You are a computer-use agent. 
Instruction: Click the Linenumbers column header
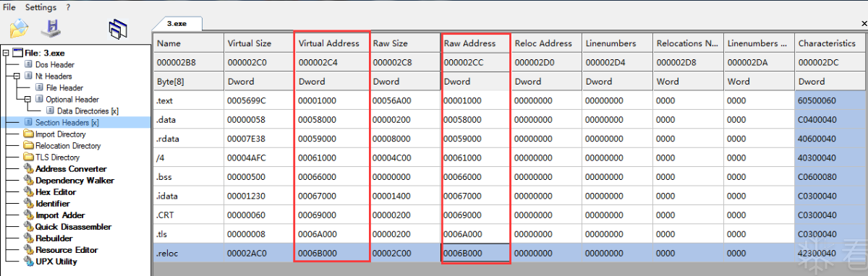click(618, 43)
